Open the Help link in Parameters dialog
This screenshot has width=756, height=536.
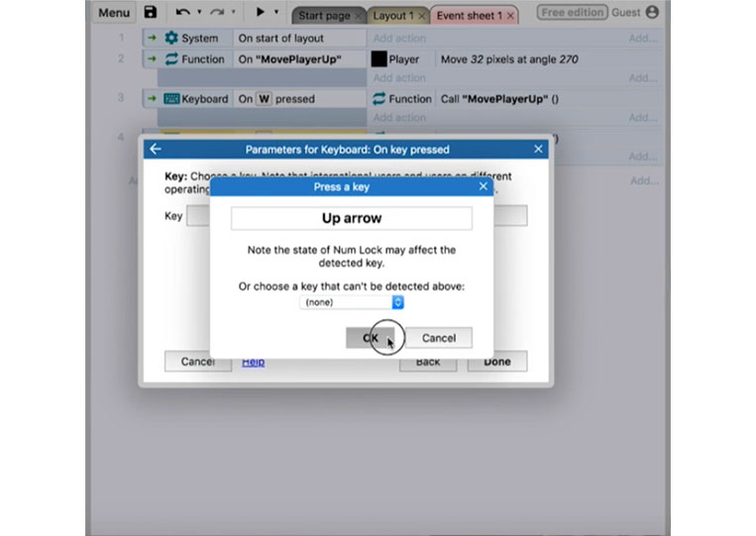pyautogui.click(x=253, y=362)
